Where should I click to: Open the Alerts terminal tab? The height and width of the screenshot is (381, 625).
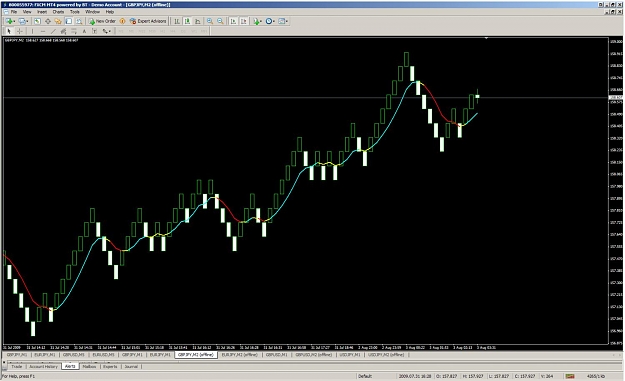point(70,366)
